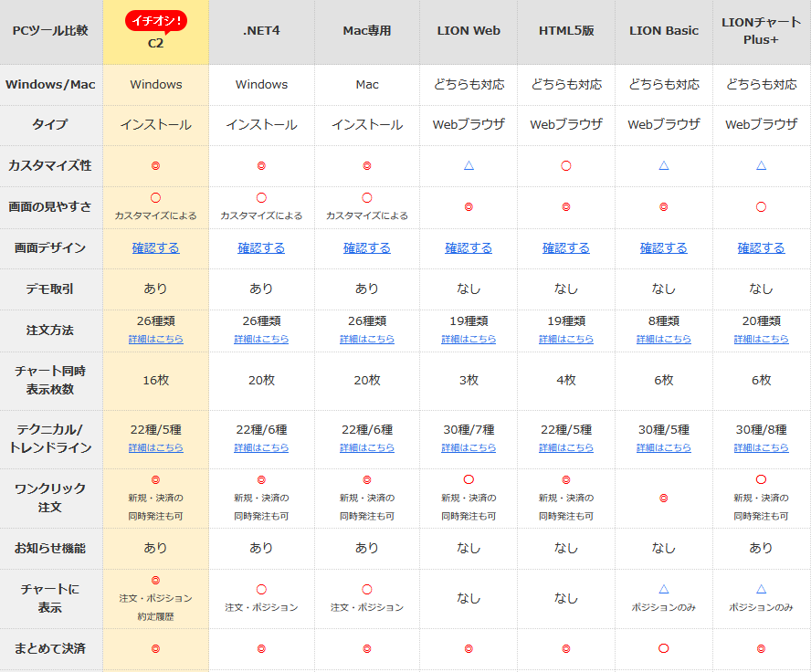Open 確認する link in .NET4 column
The width and height of the screenshot is (811, 672).
[261, 248]
